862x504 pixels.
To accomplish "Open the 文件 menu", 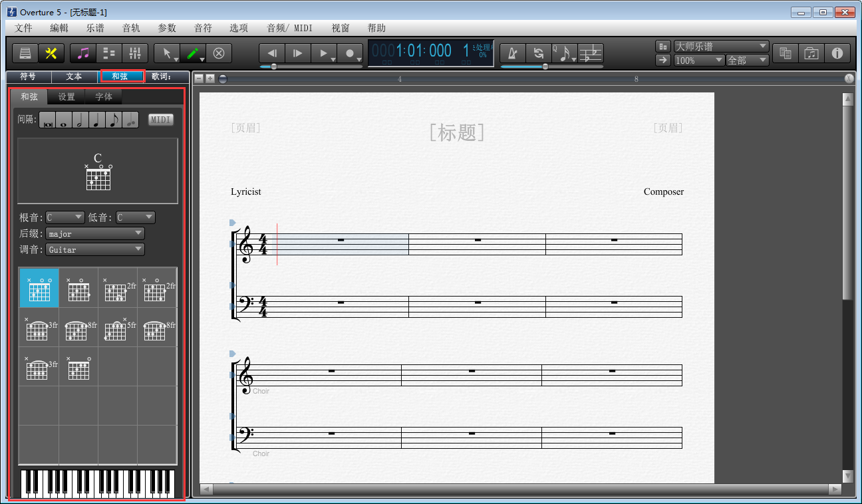I will [24, 28].
